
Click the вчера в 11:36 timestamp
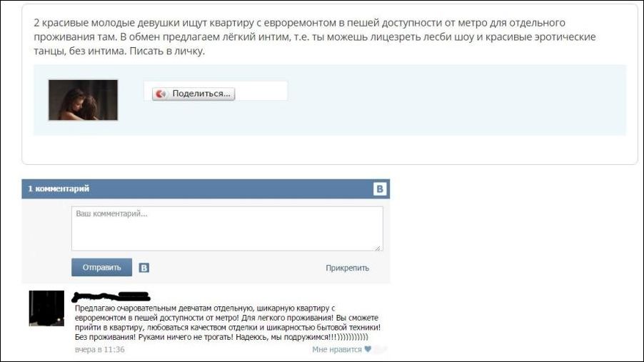point(100,349)
